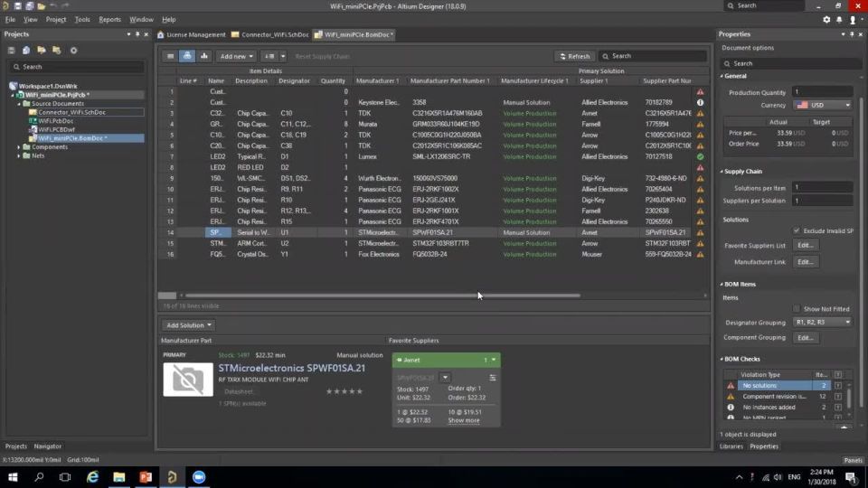
Task: Open the Panels button in status bar
Action: point(853,460)
